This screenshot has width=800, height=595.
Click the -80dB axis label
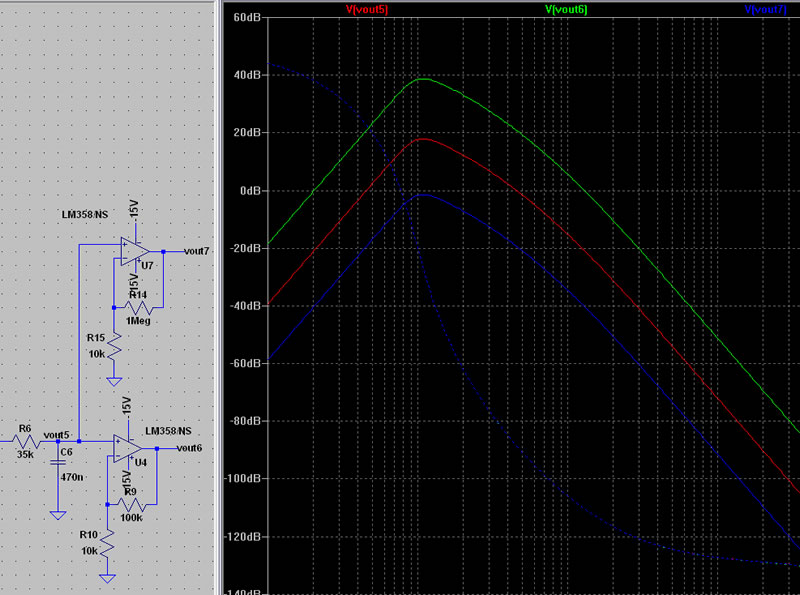245,421
